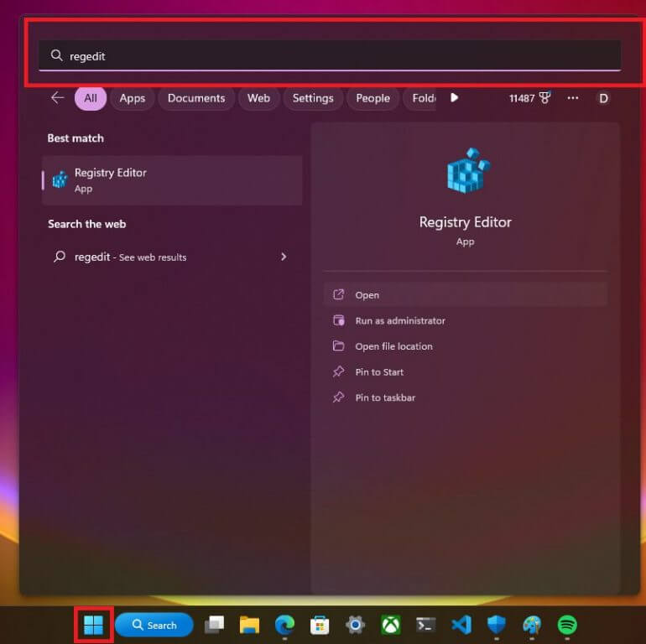
Task: Expand web results chevron for regedit
Action: click(284, 257)
